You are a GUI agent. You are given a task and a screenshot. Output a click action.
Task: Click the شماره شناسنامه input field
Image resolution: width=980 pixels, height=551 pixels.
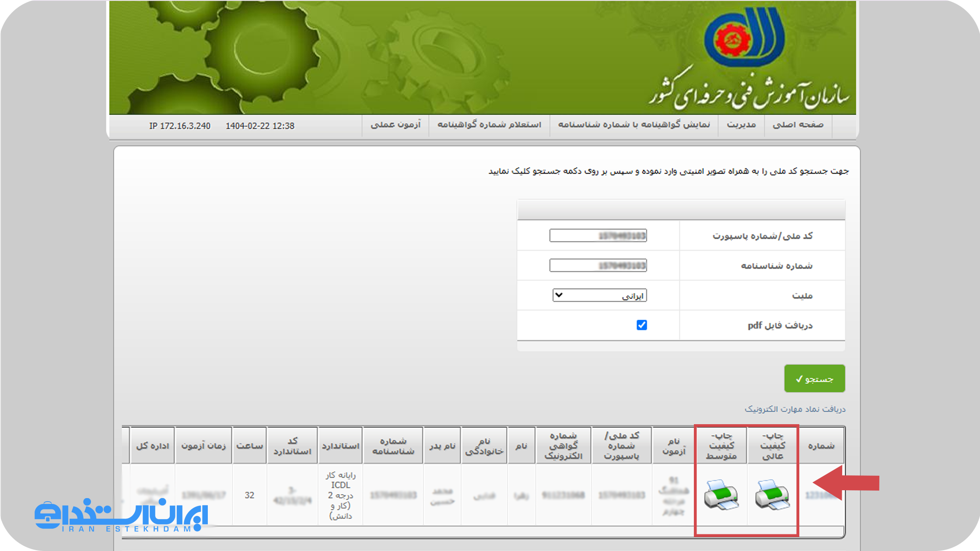[598, 265]
